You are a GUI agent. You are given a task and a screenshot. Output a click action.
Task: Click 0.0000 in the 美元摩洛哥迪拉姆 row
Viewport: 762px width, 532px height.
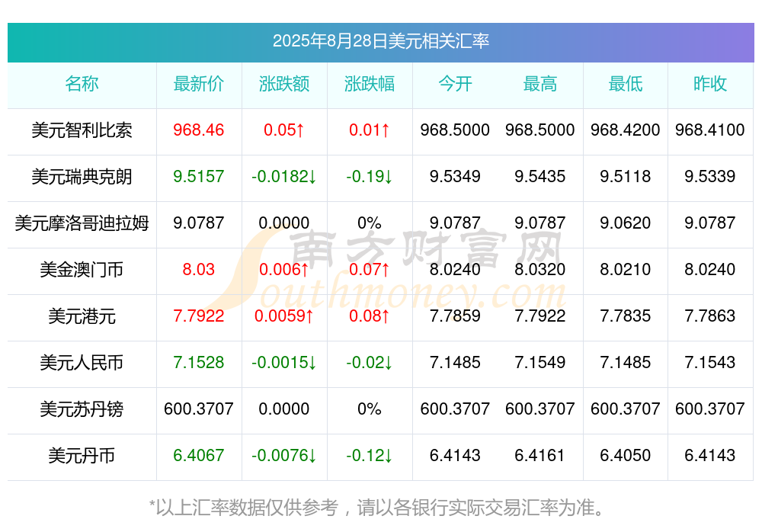coord(284,223)
